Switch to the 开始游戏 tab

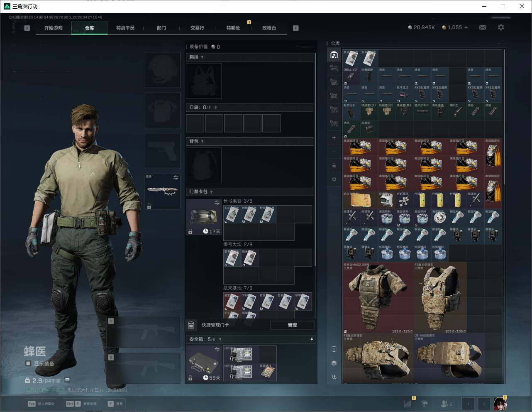coord(54,28)
